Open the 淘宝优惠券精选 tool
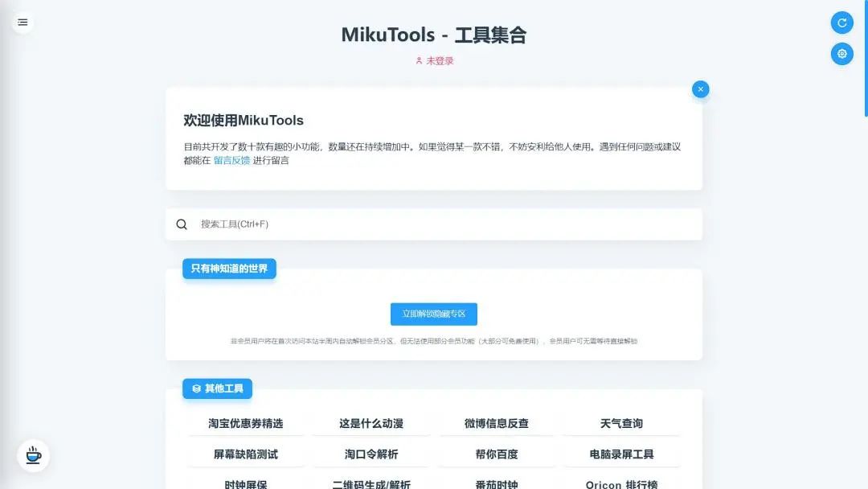868x489 pixels. (246, 424)
